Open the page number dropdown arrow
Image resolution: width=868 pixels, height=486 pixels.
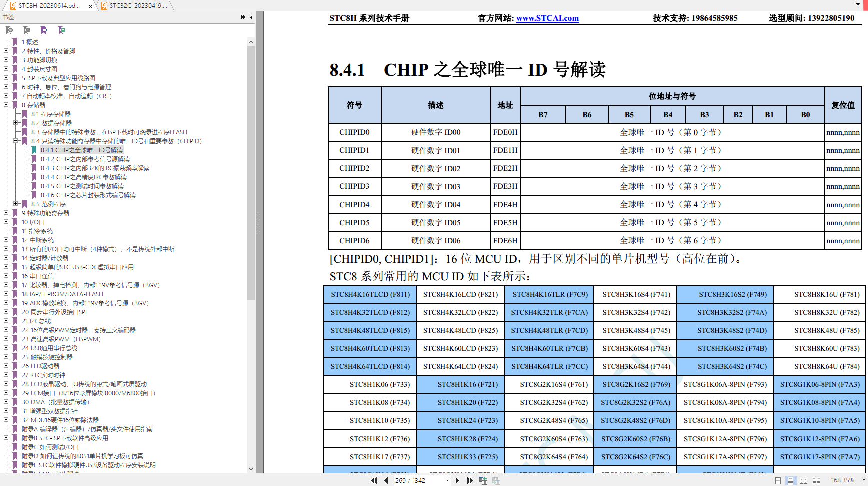pos(447,480)
